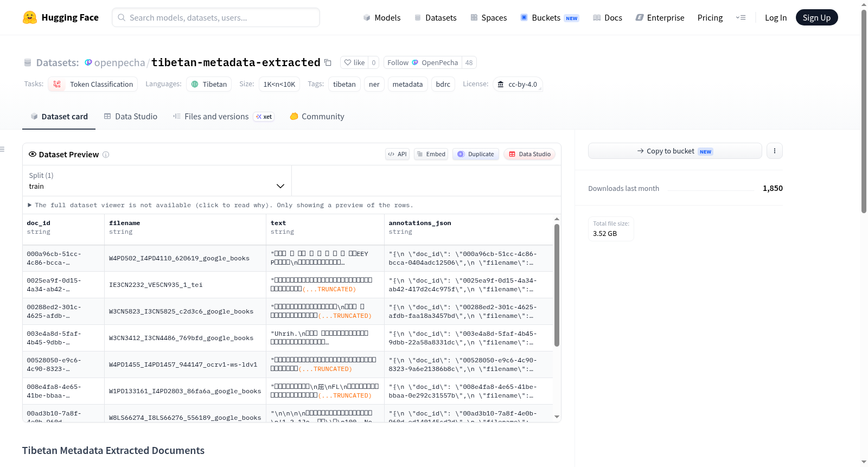Follow the OpenPecha organization

423,62
